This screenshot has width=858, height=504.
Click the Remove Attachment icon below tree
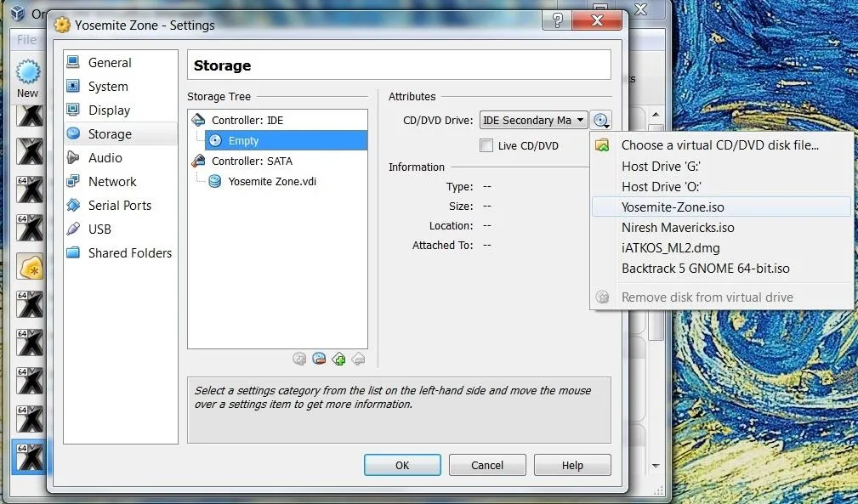coord(319,360)
